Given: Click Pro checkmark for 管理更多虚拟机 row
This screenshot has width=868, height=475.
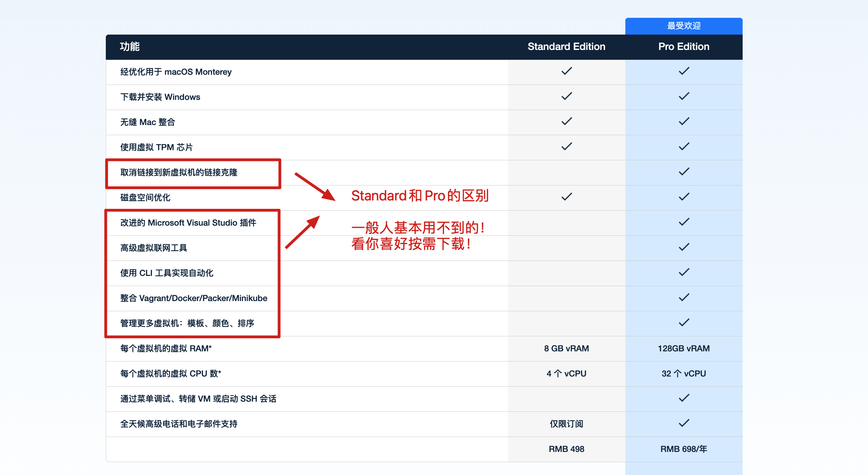Looking at the screenshot, I should 684,322.
